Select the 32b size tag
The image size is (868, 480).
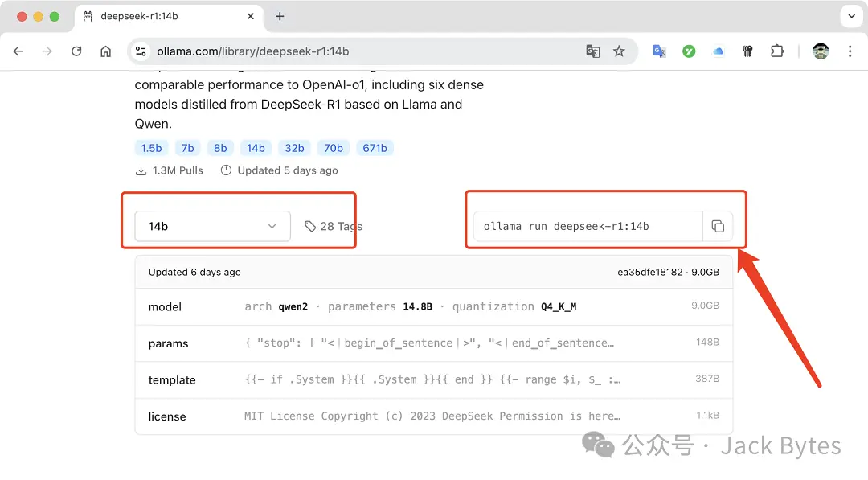point(294,148)
